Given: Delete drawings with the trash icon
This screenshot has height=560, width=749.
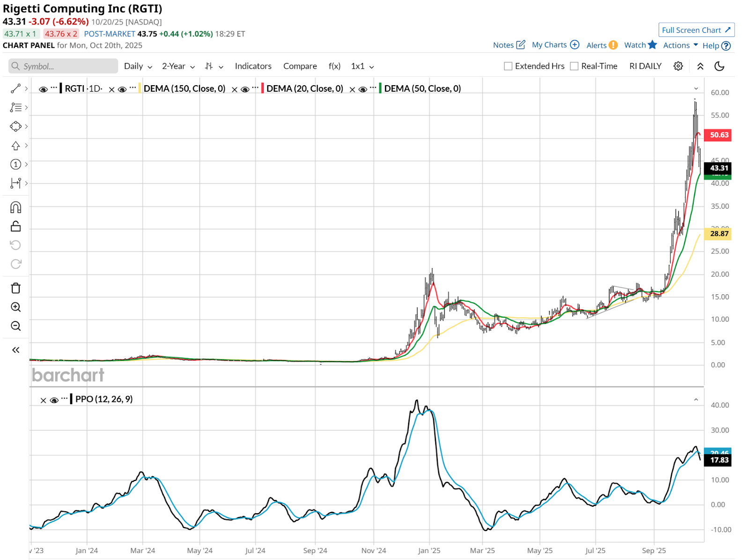Looking at the screenshot, I should coord(15,288).
